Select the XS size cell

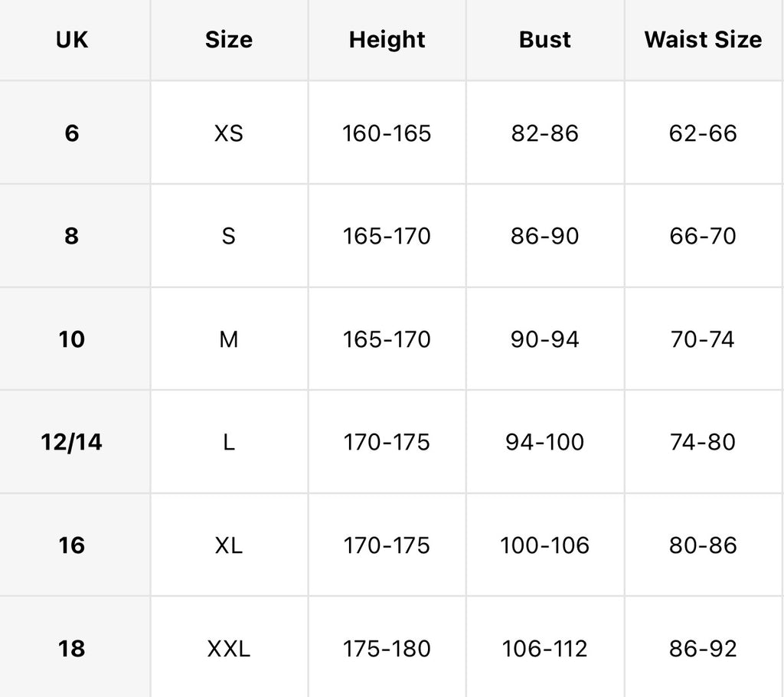[x=228, y=133]
